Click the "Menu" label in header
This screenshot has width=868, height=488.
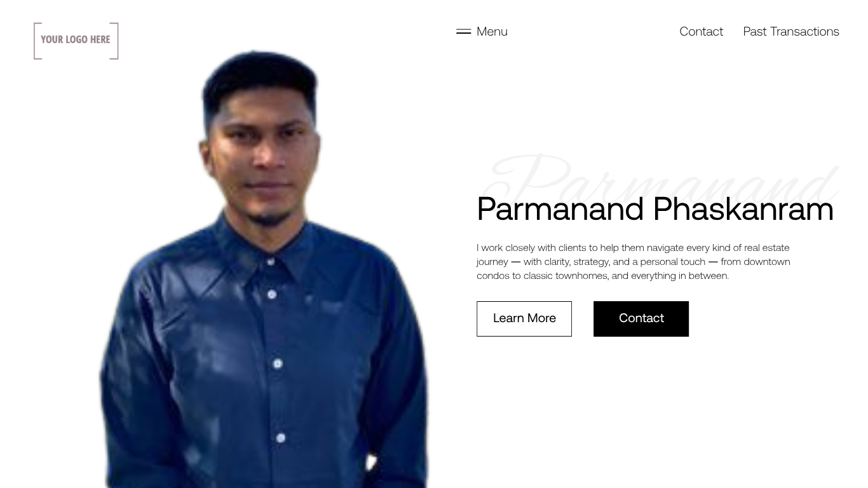click(492, 31)
